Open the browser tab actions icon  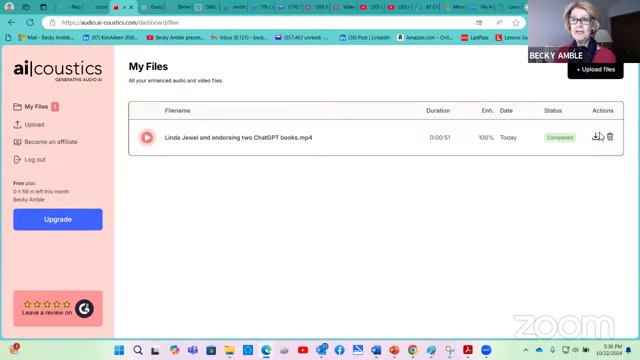(43, 7)
